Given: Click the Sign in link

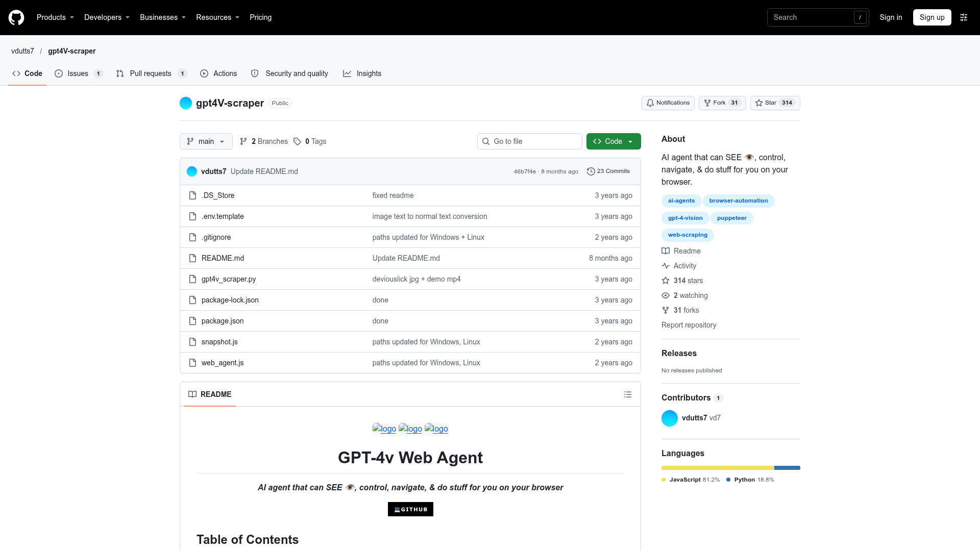Looking at the screenshot, I should click(x=891, y=17).
